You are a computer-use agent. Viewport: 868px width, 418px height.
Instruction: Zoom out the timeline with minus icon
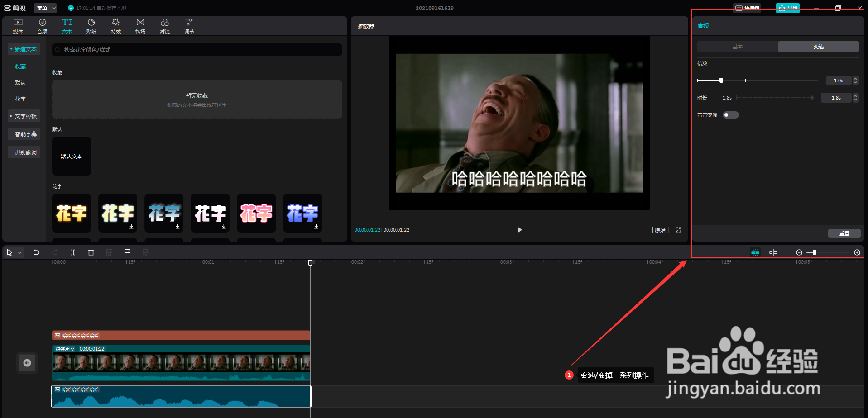799,252
